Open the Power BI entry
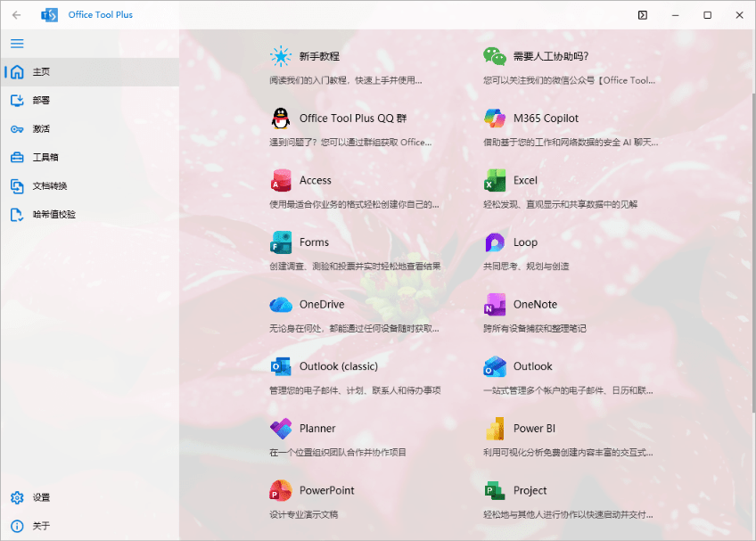 tap(533, 428)
